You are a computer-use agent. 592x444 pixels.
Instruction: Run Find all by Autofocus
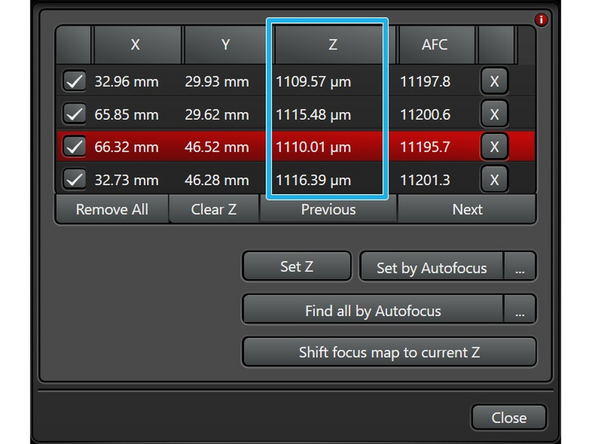coord(373,310)
